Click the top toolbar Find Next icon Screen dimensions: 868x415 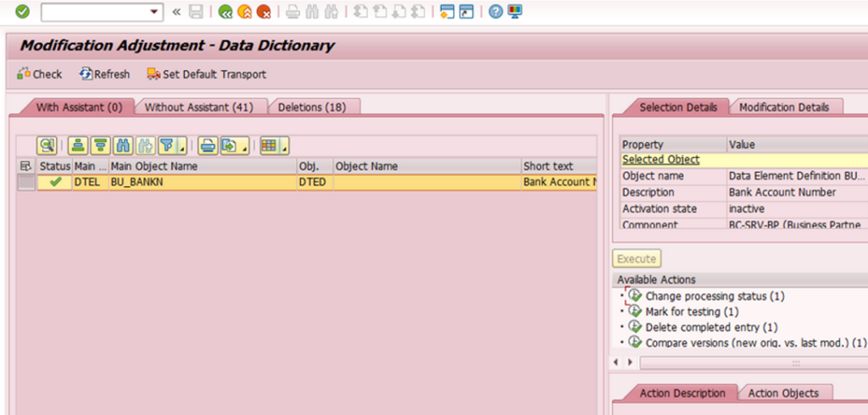pyautogui.click(x=331, y=12)
